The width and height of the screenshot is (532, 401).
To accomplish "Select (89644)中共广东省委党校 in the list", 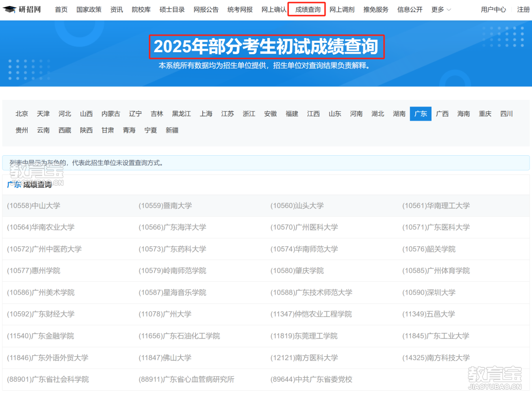I will [311, 379].
